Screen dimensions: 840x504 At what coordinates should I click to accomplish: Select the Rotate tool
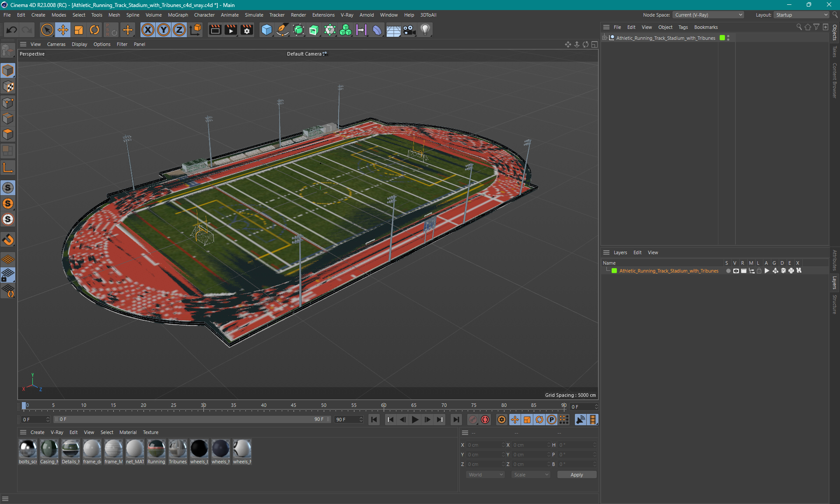pyautogui.click(x=94, y=30)
